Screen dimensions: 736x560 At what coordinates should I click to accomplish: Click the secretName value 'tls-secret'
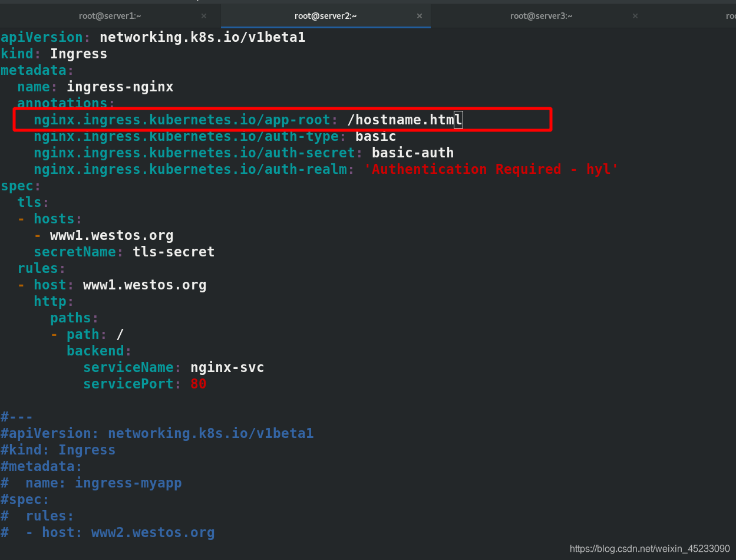click(x=174, y=252)
